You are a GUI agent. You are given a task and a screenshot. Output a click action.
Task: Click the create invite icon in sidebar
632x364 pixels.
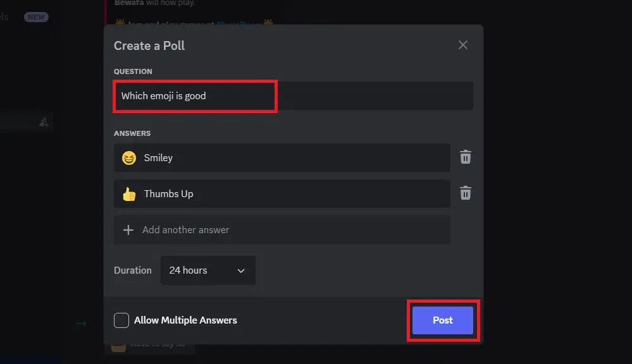coord(44,123)
